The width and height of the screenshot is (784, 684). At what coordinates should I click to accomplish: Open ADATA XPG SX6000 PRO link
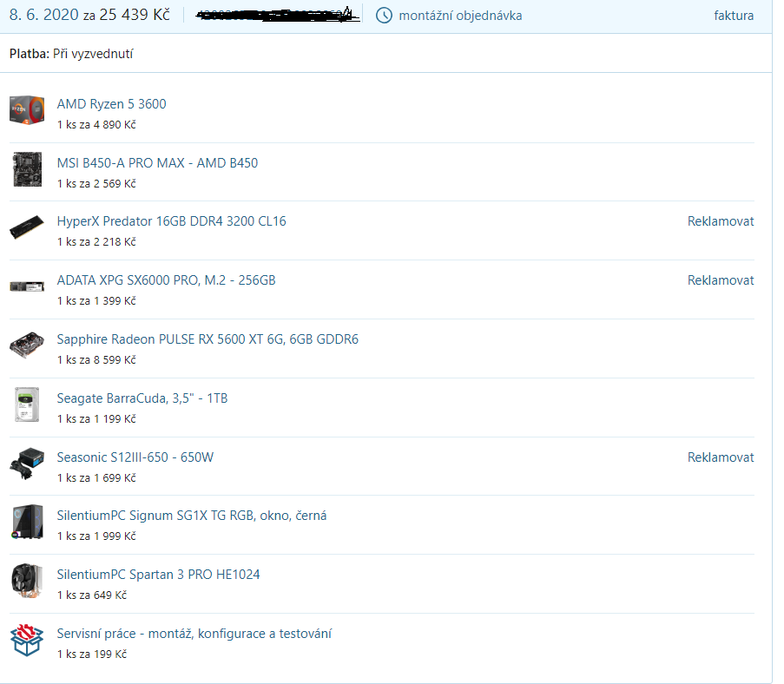point(166,280)
